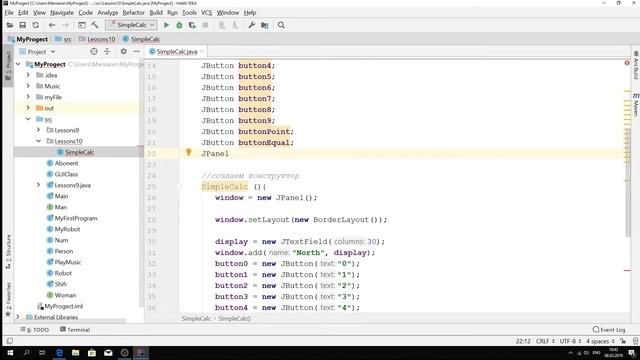
Task: Run SimpleCalc with the green play icon
Action: pyautogui.click(x=166, y=25)
